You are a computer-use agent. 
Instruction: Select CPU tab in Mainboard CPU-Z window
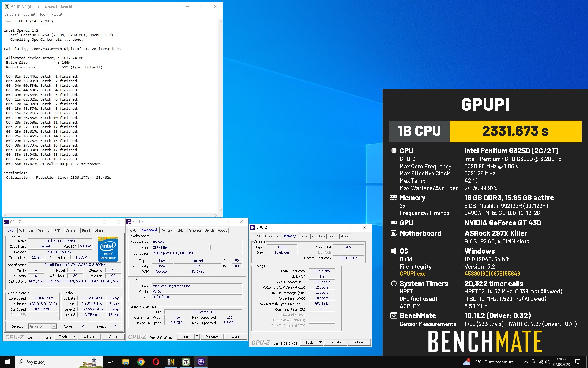point(134,230)
